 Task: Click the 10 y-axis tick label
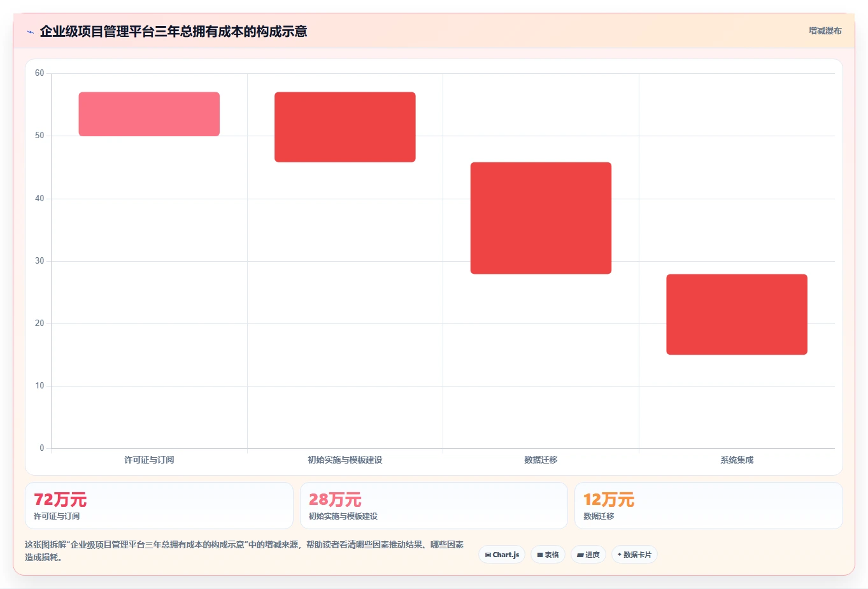click(39, 386)
